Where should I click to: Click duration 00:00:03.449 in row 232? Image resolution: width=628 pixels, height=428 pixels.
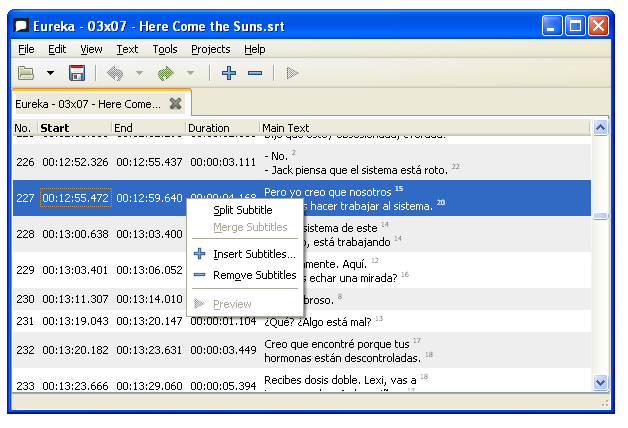[x=223, y=350]
